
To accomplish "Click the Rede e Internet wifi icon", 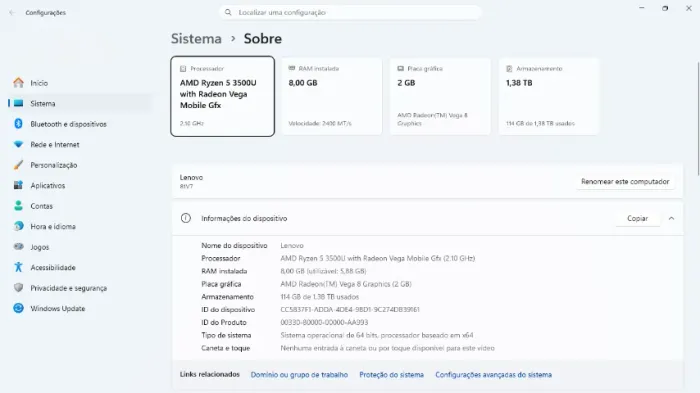I will pos(18,144).
